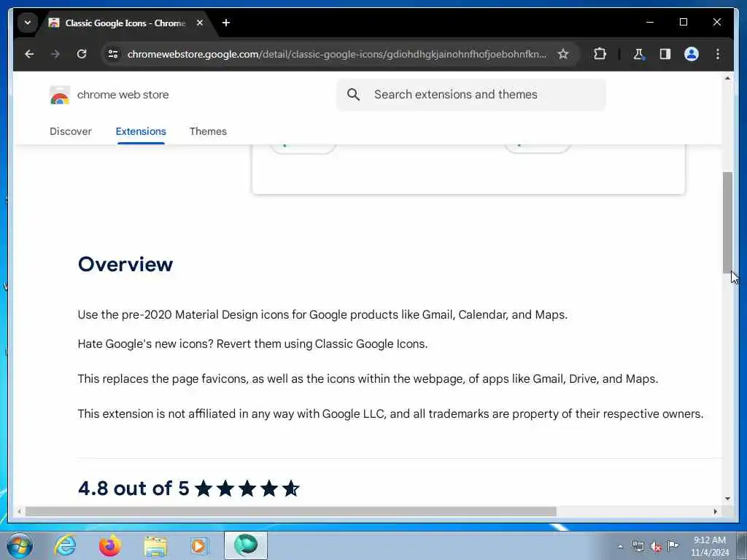Screen dimensions: 747x560
Task: Open the site information icon in address bar
Action: (113, 54)
